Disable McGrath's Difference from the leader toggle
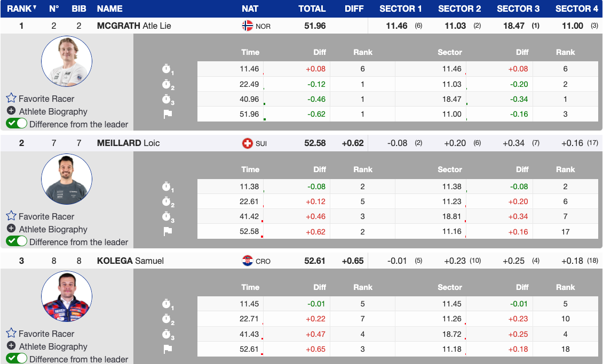The image size is (603, 364). pos(17,124)
